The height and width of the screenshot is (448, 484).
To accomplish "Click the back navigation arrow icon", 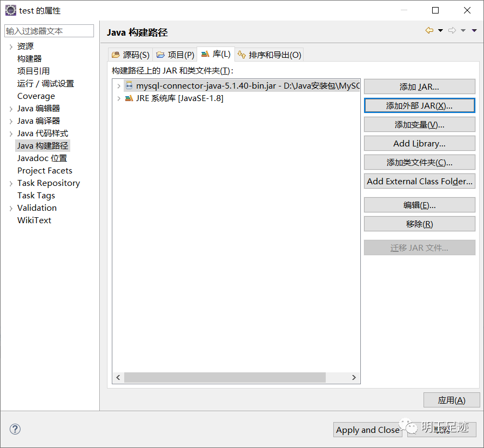I will [429, 30].
